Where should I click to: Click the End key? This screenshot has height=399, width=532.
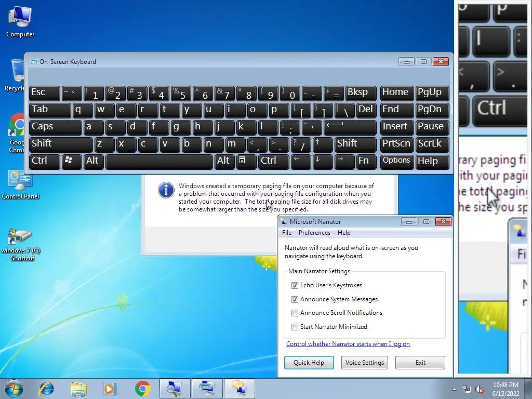[x=396, y=111]
